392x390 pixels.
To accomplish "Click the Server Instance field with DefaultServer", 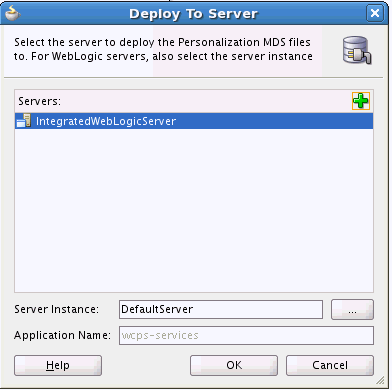I will click(x=221, y=309).
